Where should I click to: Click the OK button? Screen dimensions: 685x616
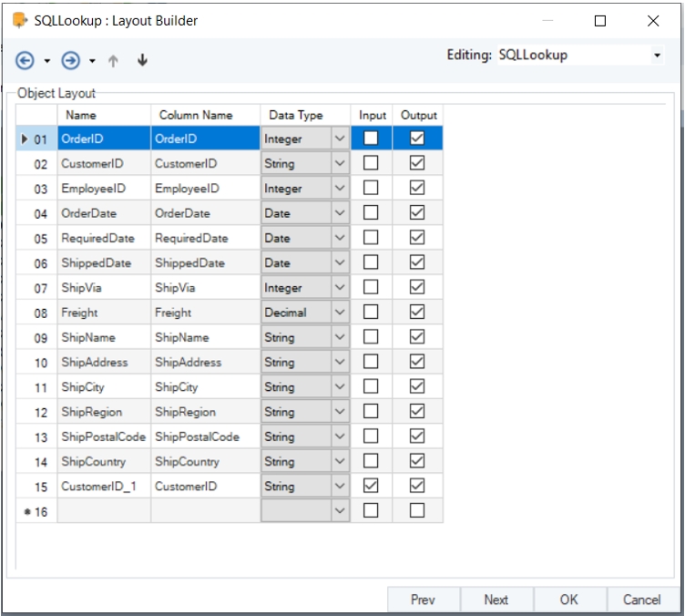[569, 600]
